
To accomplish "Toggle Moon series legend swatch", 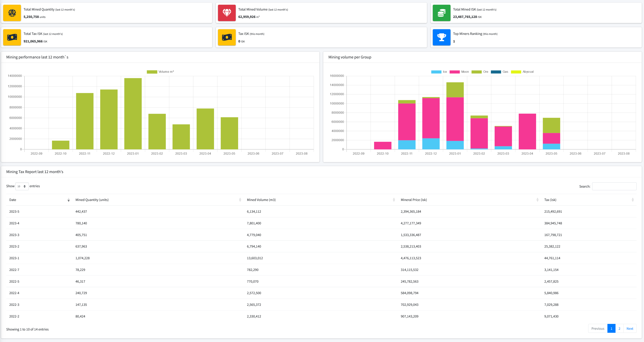I will [454, 72].
